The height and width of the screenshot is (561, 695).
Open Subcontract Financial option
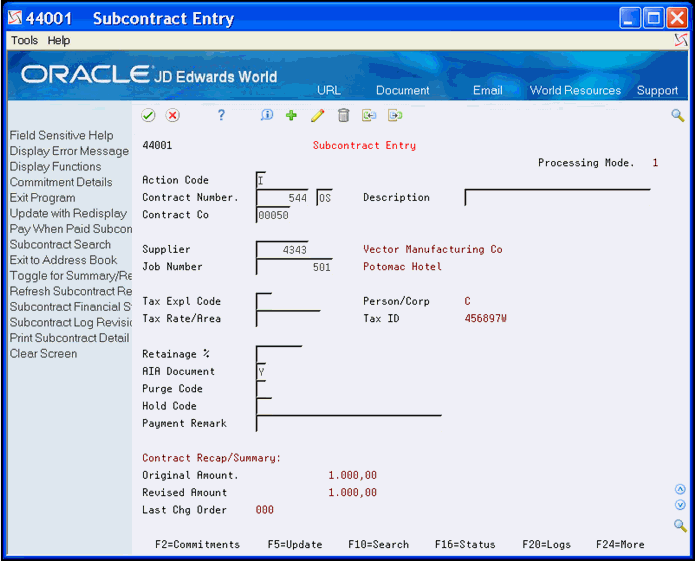click(71, 307)
